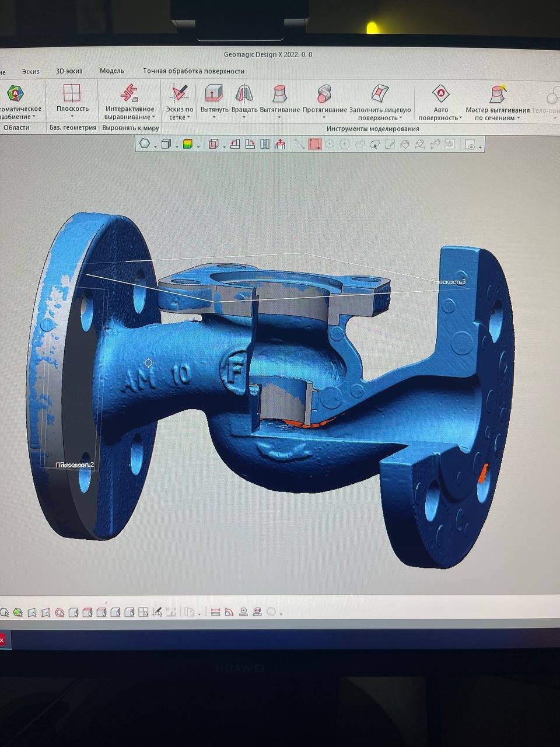Click the Интерактивное выравнивание alignment icon
The image size is (560, 747).
(129, 93)
